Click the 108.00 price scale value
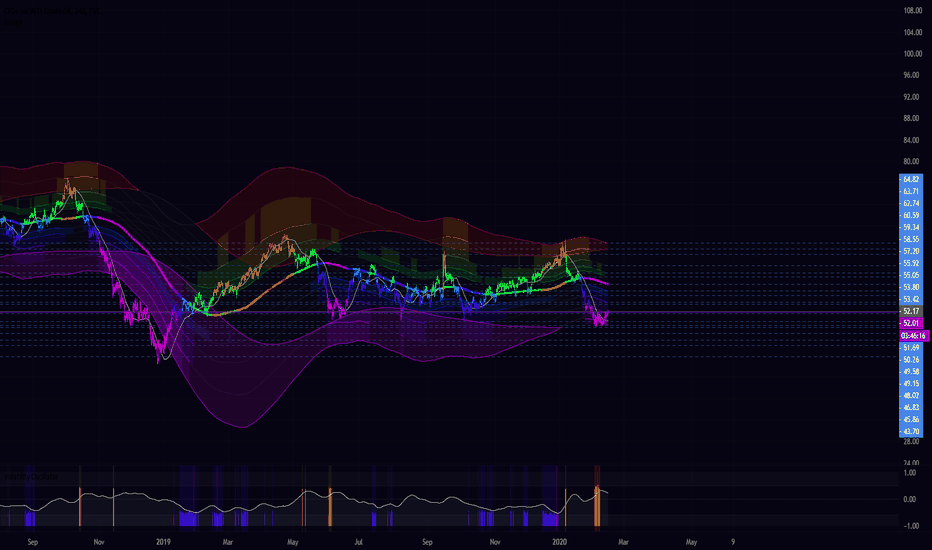This screenshot has height=550, width=932. (912, 11)
